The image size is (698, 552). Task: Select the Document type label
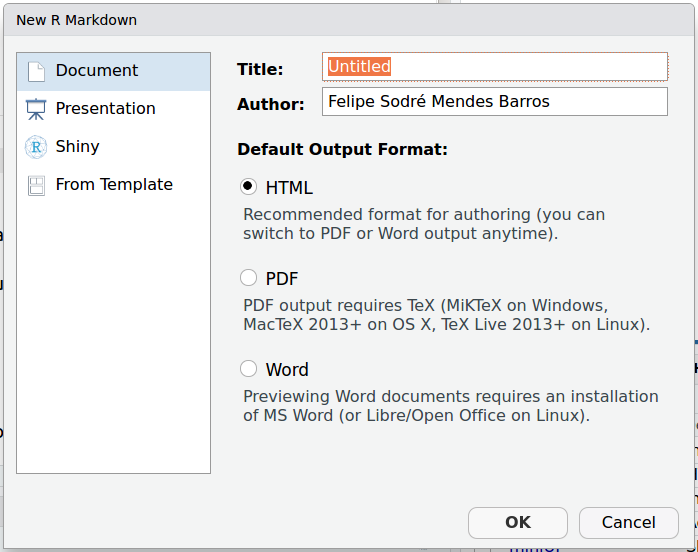click(x=97, y=70)
